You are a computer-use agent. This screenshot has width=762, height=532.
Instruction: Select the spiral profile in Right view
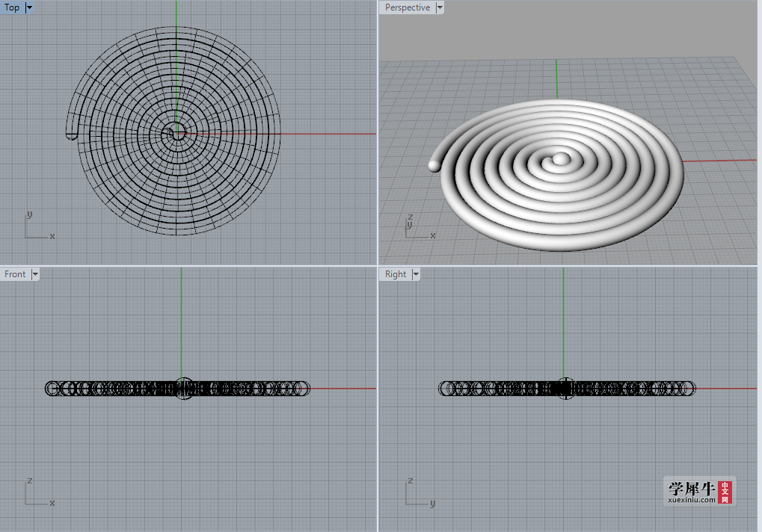point(567,389)
